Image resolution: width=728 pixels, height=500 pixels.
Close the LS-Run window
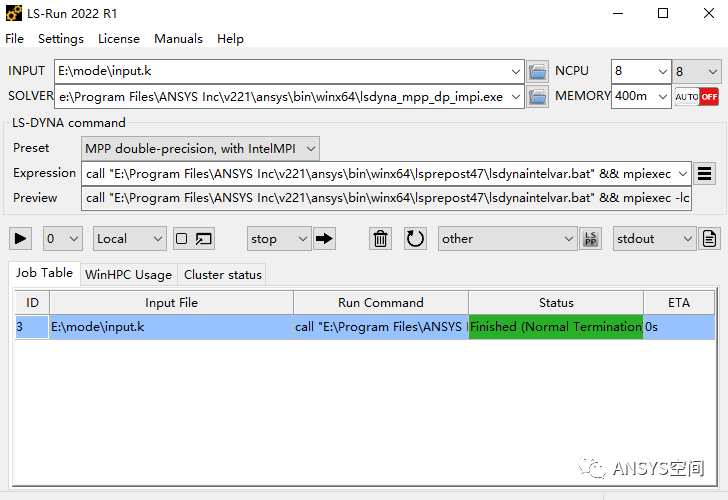click(708, 13)
